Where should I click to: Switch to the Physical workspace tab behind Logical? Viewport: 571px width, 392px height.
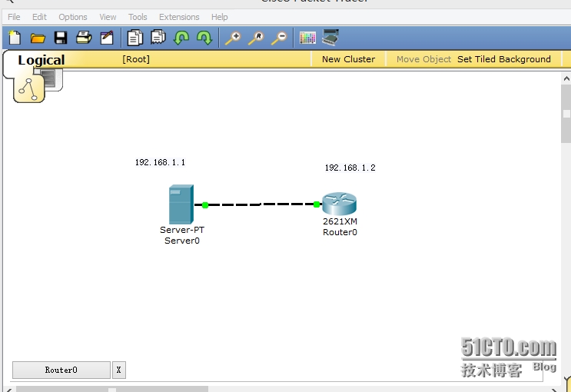(53, 80)
